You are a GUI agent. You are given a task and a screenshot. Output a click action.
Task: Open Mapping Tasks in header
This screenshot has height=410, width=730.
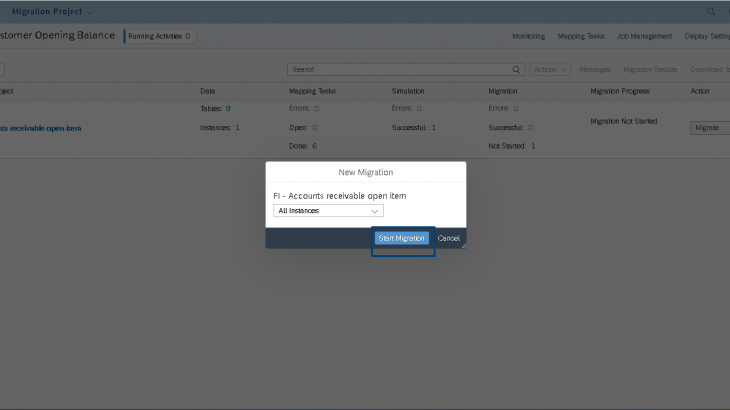(581, 36)
